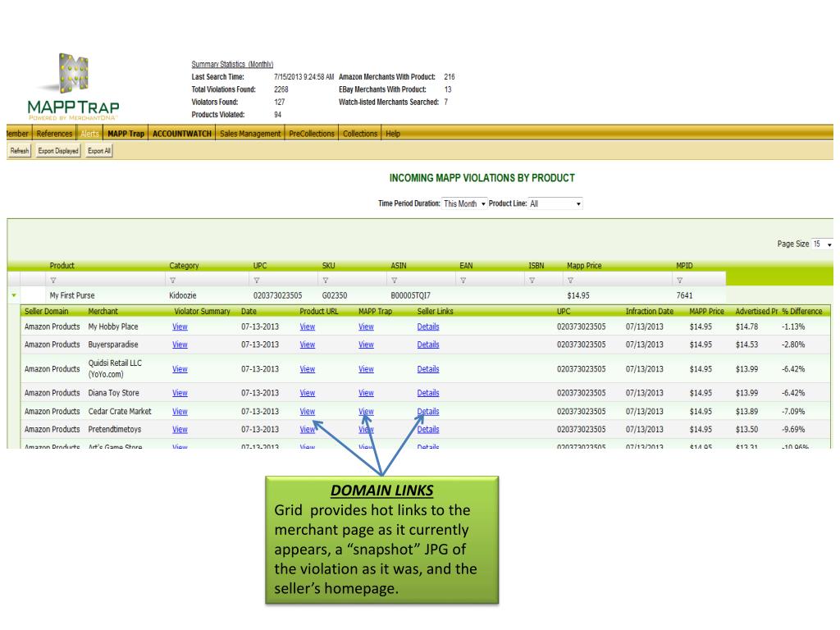The width and height of the screenshot is (840, 630).
Task: Open the ASIN column filter icon
Action: coord(395,281)
